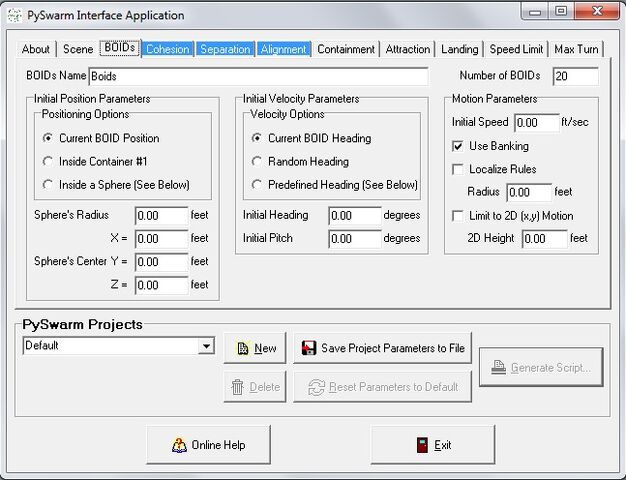Click the disabled Delete project button

pyautogui.click(x=255, y=387)
